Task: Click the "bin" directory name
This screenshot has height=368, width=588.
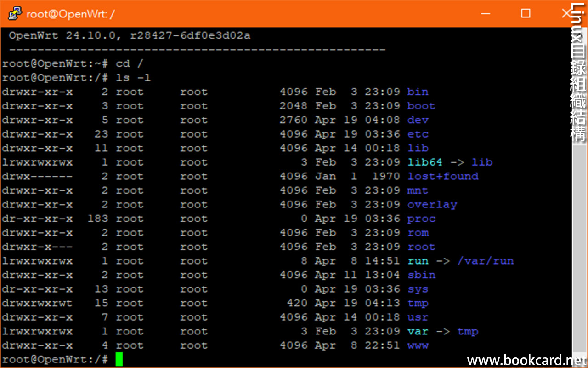Action: [x=418, y=92]
